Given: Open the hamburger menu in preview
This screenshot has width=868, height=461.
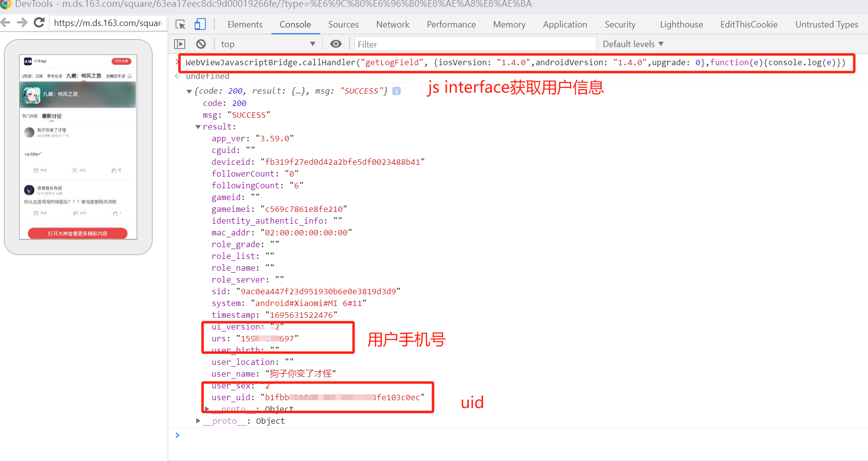Looking at the screenshot, I should click(x=129, y=76).
